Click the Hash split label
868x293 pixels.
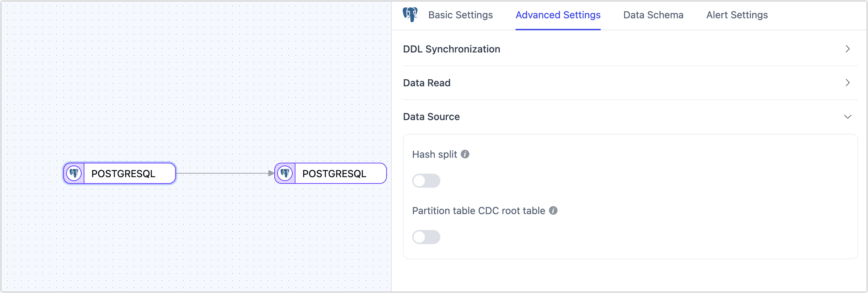click(x=434, y=154)
